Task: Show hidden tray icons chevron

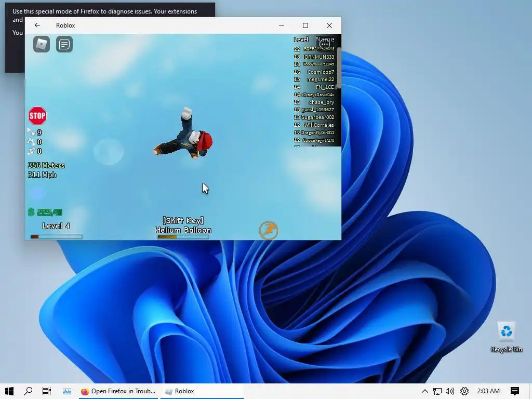Action: click(x=425, y=391)
